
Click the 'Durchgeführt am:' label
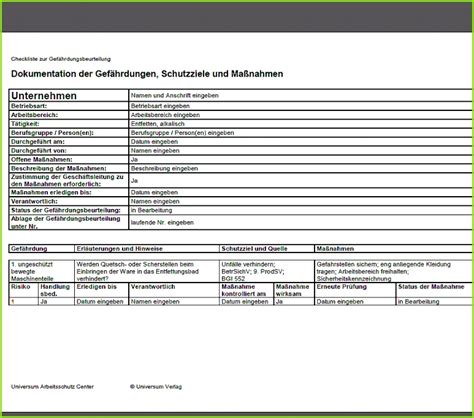coord(38,142)
